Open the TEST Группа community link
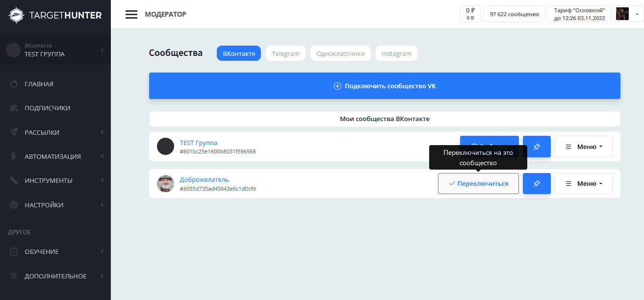This screenshot has height=300, width=644. 198,143
